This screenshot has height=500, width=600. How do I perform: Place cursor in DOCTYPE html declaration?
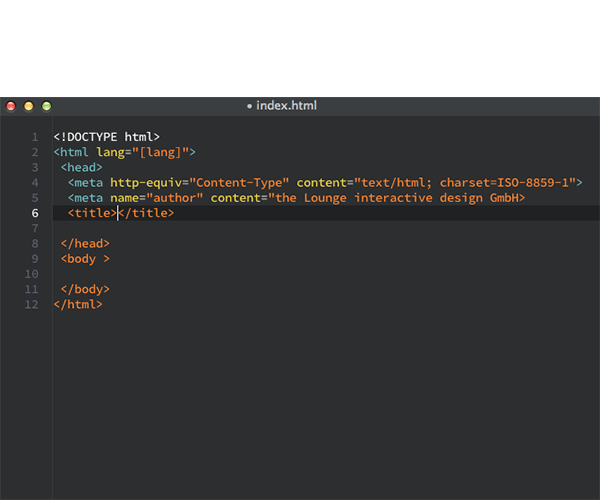(x=107, y=137)
